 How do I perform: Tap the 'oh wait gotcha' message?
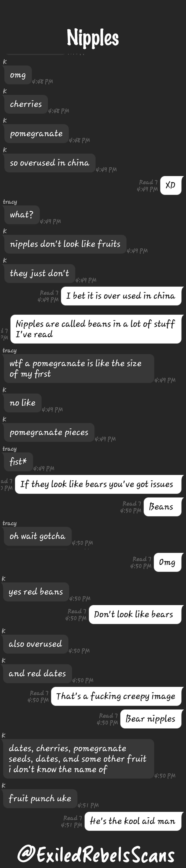click(x=38, y=536)
